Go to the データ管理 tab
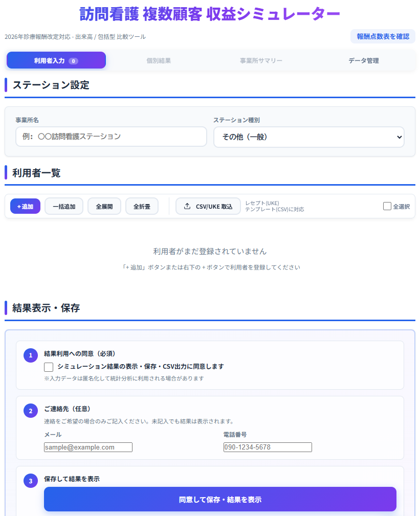Screen dimensions: 420x516 coord(364,60)
